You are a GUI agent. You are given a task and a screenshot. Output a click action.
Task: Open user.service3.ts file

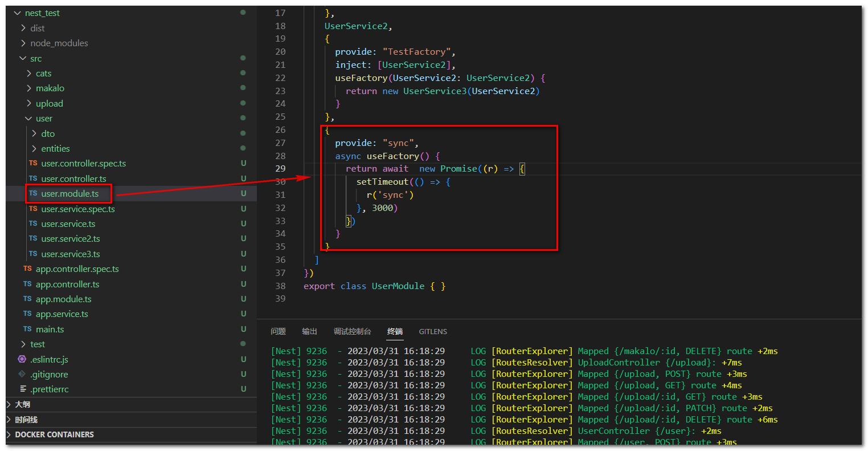tap(70, 254)
